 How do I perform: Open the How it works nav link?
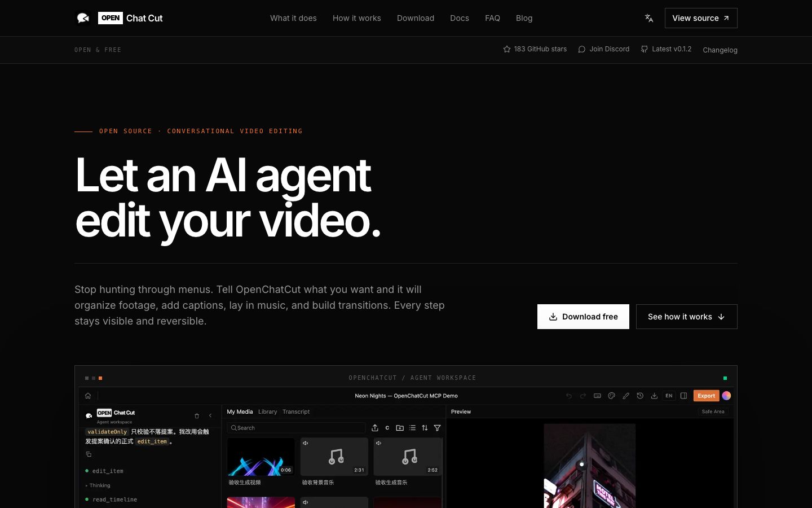357,18
